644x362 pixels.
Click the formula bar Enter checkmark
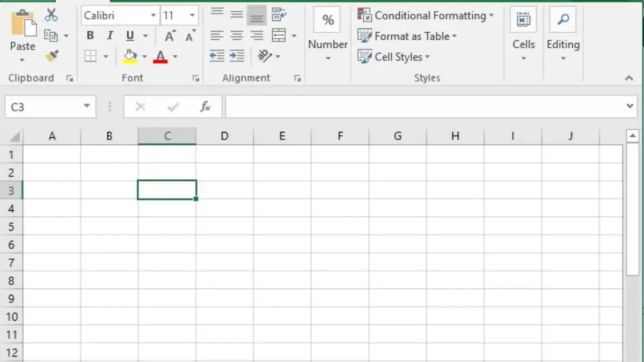point(173,107)
